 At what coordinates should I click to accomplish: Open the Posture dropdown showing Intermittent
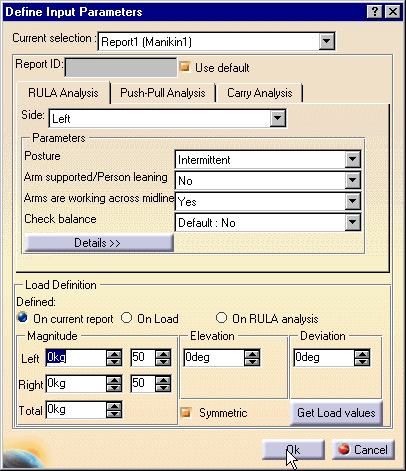pyautogui.click(x=353, y=159)
